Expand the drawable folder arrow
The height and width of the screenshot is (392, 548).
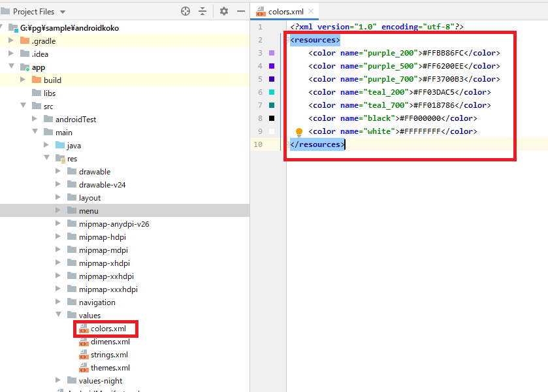(58, 171)
